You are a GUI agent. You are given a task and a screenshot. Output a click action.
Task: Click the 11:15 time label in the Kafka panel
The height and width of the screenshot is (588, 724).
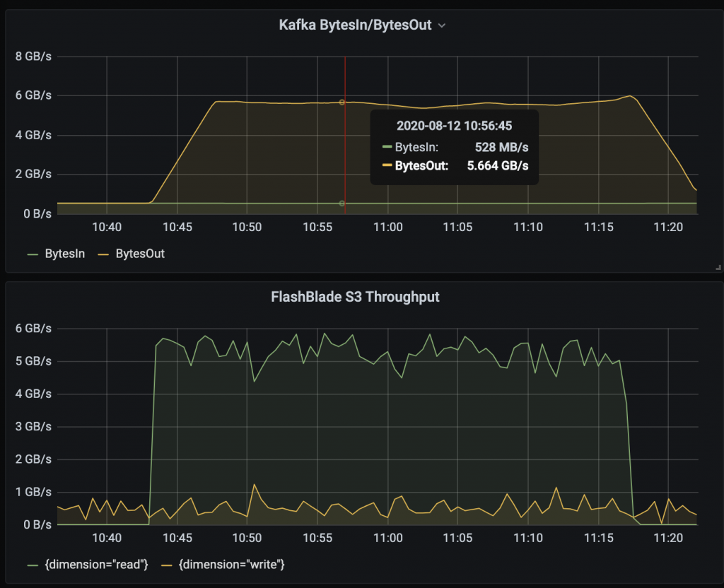coord(599,227)
